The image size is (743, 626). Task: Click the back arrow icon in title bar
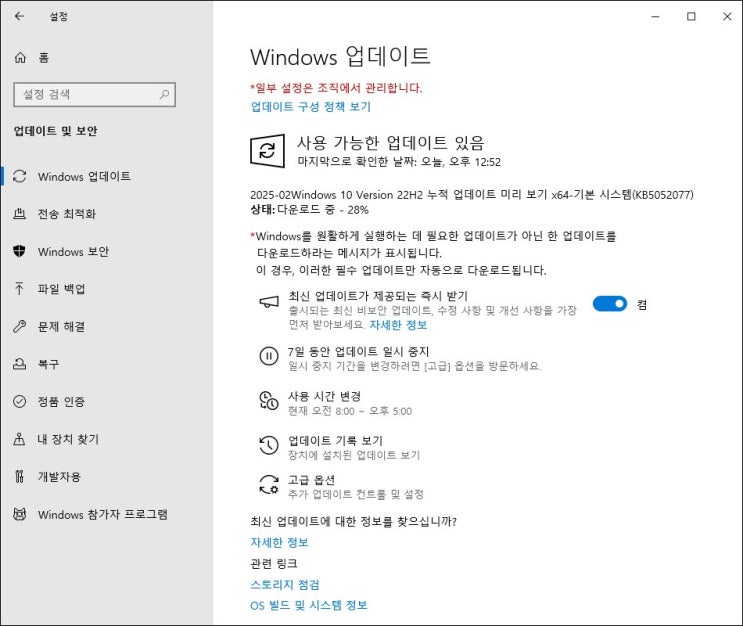click(x=19, y=16)
